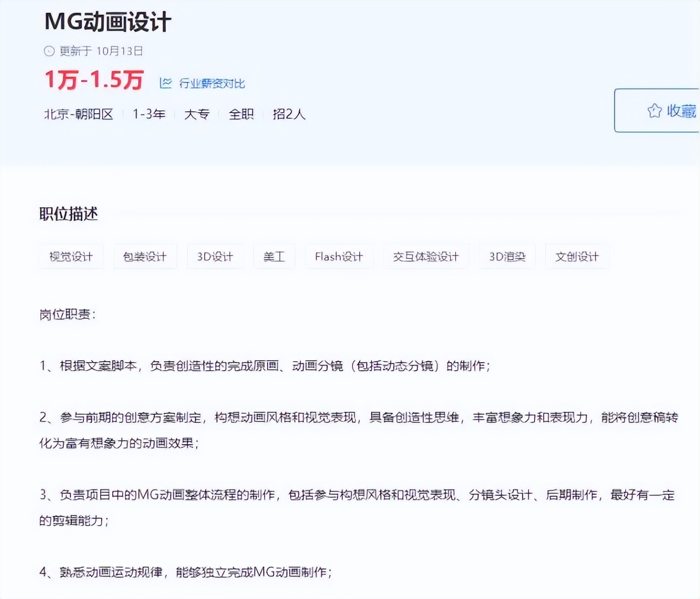Click the 3D渲染 skill tag
This screenshot has width=700, height=599.
coord(507,256)
